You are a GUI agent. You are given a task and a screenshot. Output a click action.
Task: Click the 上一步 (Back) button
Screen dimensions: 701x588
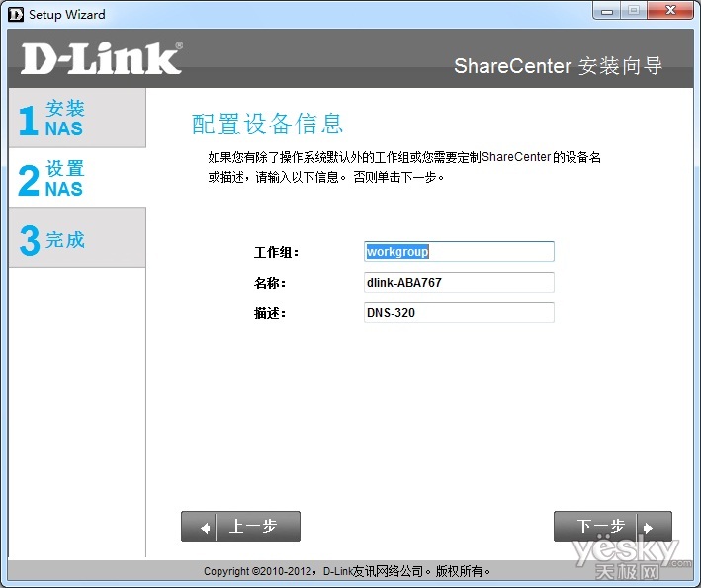coord(240,527)
